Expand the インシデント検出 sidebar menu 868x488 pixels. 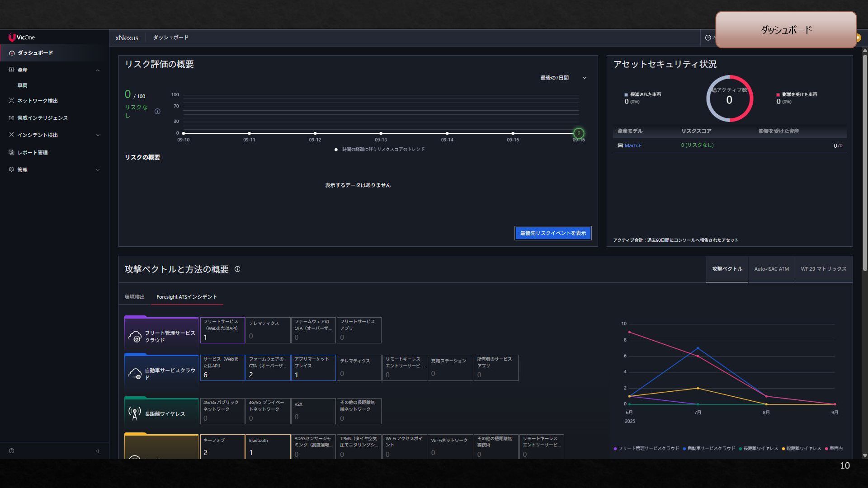pos(98,135)
